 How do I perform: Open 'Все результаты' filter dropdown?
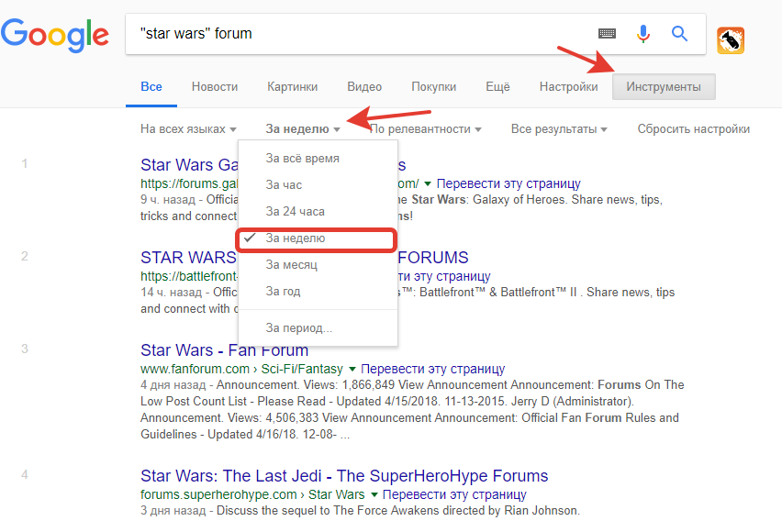pos(559,129)
